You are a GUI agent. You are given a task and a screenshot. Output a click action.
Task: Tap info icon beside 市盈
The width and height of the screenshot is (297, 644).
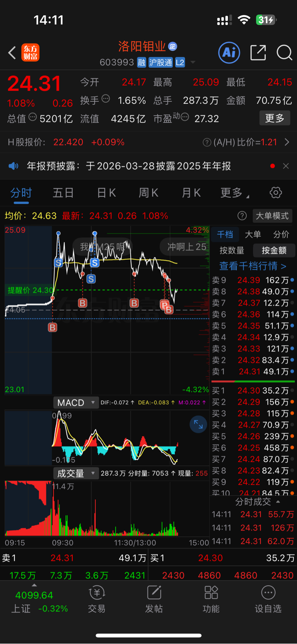[x=185, y=117]
